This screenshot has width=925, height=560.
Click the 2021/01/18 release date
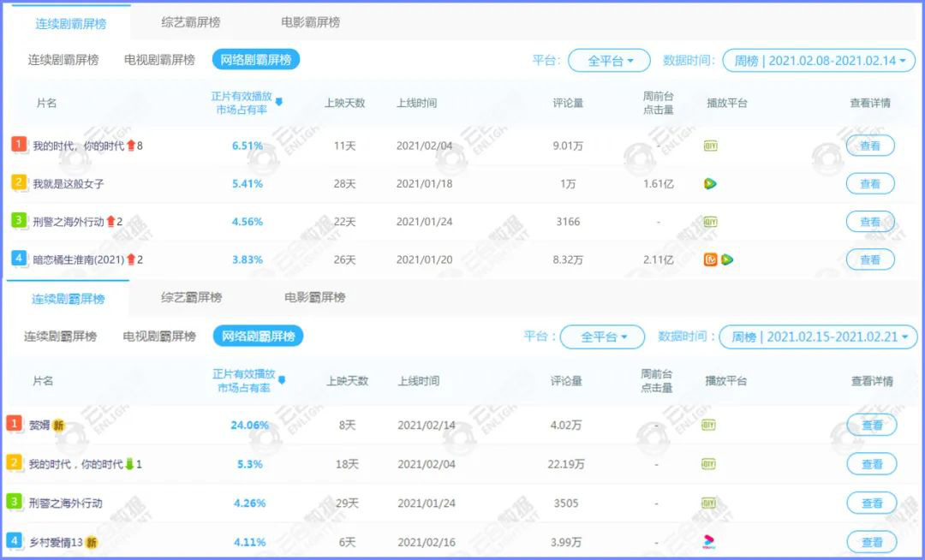click(x=424, y=184)
